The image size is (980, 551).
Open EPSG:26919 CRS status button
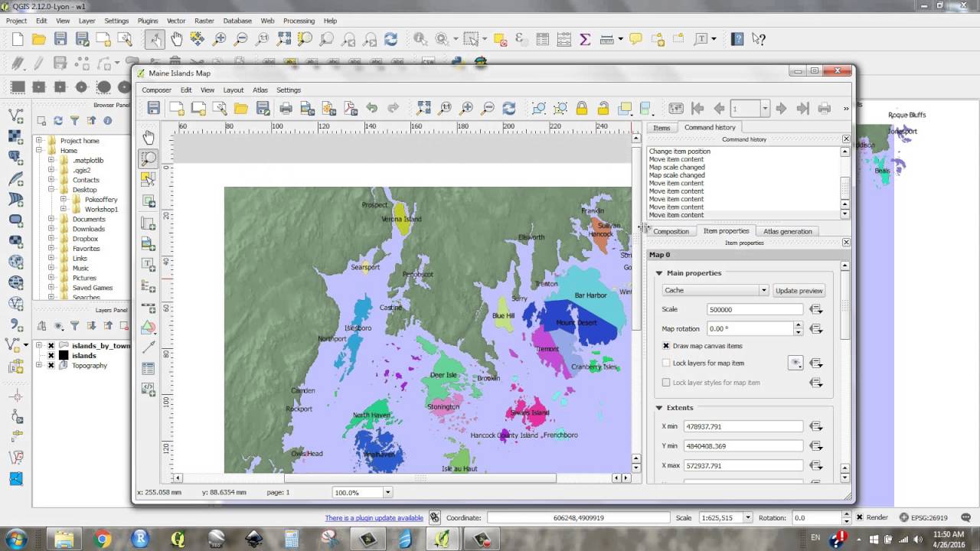[x=925, y=518]
